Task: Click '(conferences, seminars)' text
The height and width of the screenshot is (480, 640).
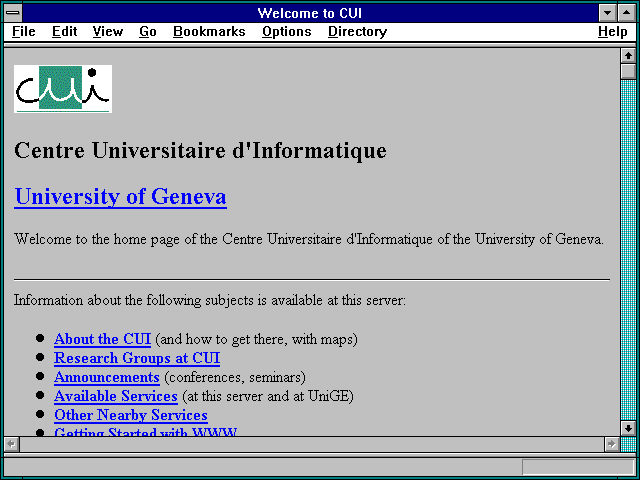Action: (x=235, y=377)
